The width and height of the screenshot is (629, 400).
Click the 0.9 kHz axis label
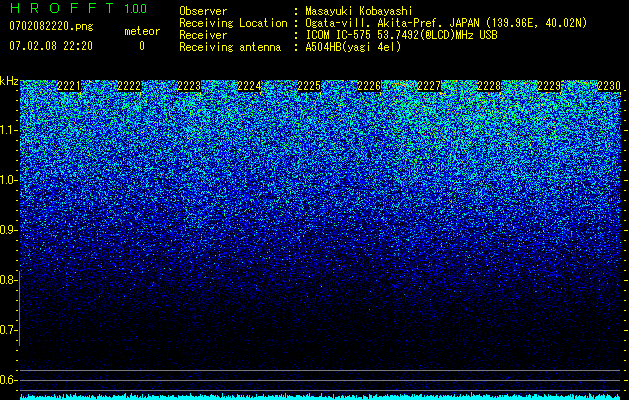pyautogui.click(x=7, y=230)
